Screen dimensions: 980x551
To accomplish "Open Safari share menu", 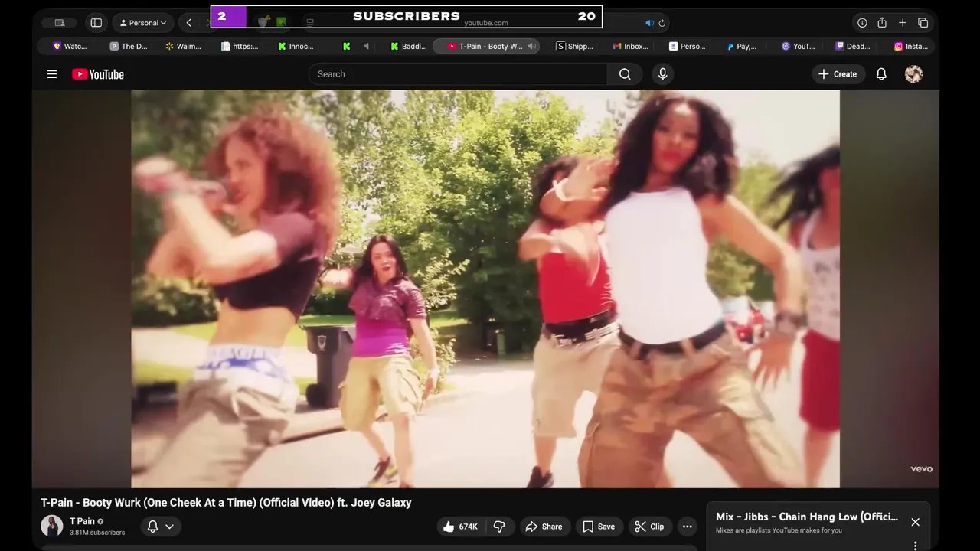I will pyautogui.click(x=882, y=23).
